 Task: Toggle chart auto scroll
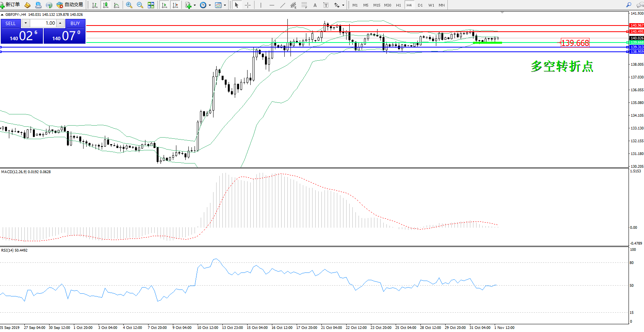pos(164,5)
